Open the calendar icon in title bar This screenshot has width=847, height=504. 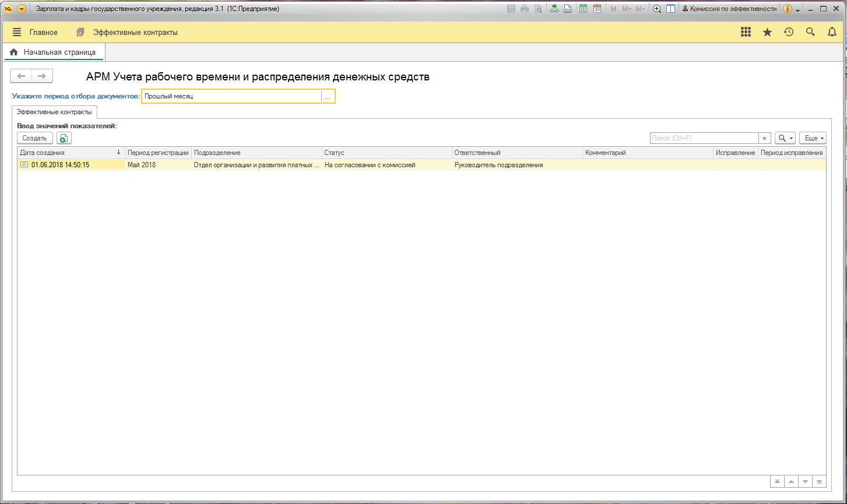coord(597,9)
